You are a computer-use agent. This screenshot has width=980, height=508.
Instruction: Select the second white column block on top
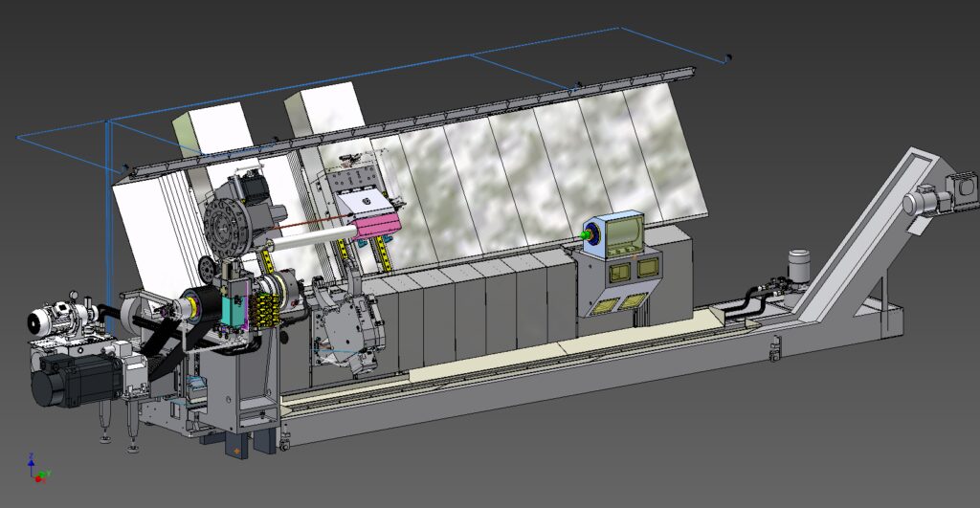[325, 111]
